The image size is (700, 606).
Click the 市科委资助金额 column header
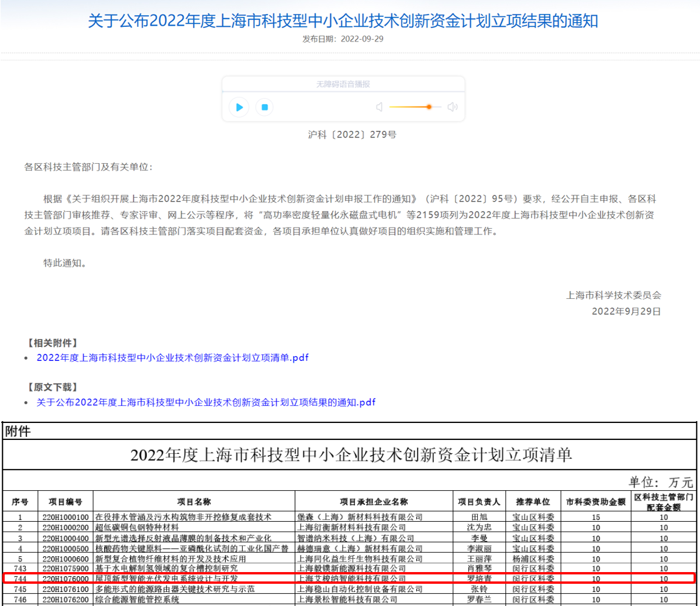[x=595, y=502]
